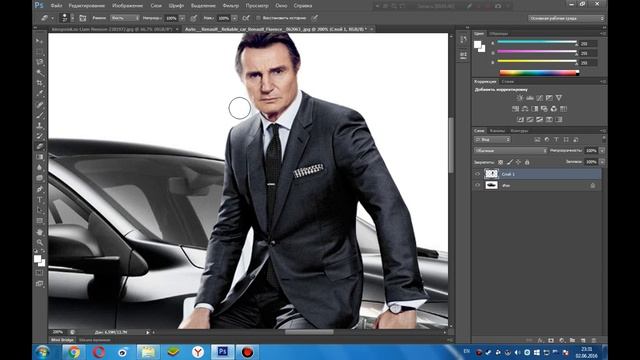640x360 pixels.
Task: Select the Eraser tool
Action: 40,146
